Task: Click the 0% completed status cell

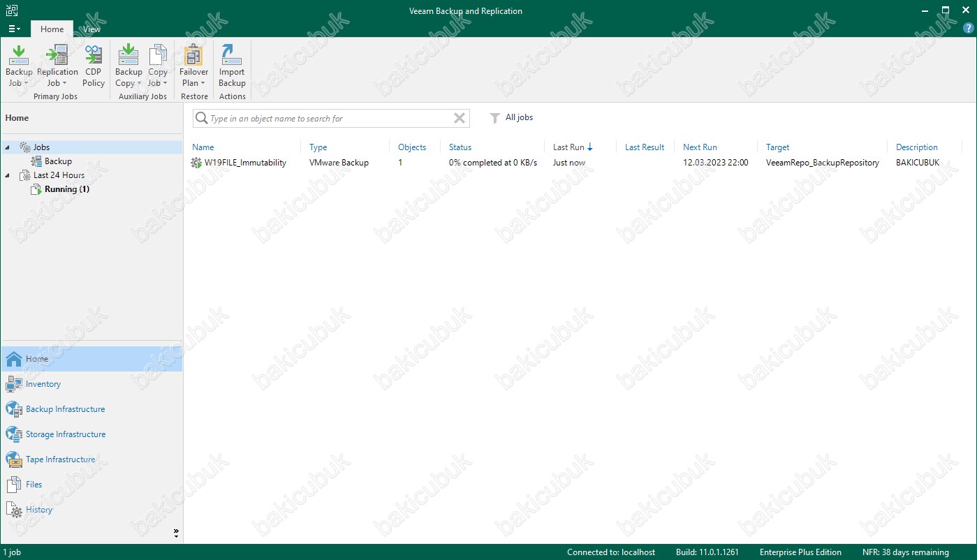Action: pyautogui.click(x=493, y=163)
